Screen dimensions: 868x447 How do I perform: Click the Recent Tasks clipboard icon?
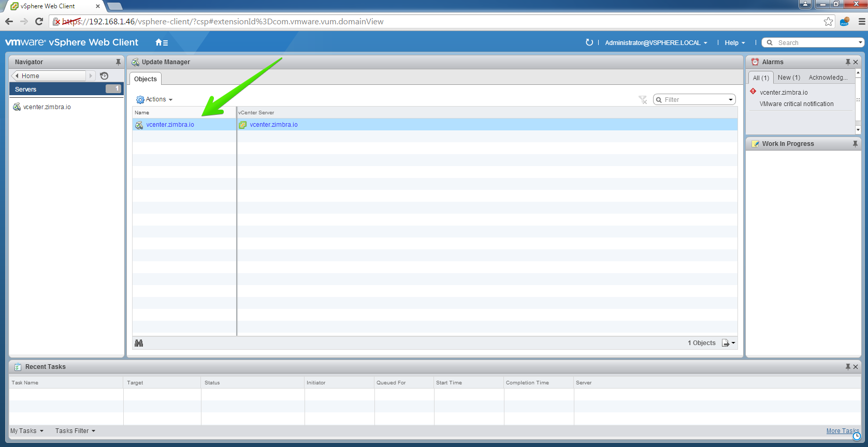[x=18, y=367]
